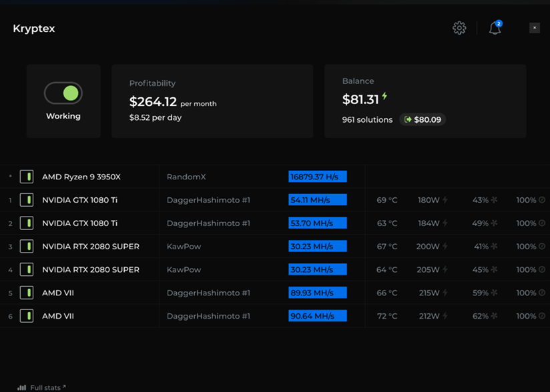This screenshot has width=550, height=392.
Task: Click DaggerHashimoto #1 in GPU row 2
Action: tap(208, 223)
